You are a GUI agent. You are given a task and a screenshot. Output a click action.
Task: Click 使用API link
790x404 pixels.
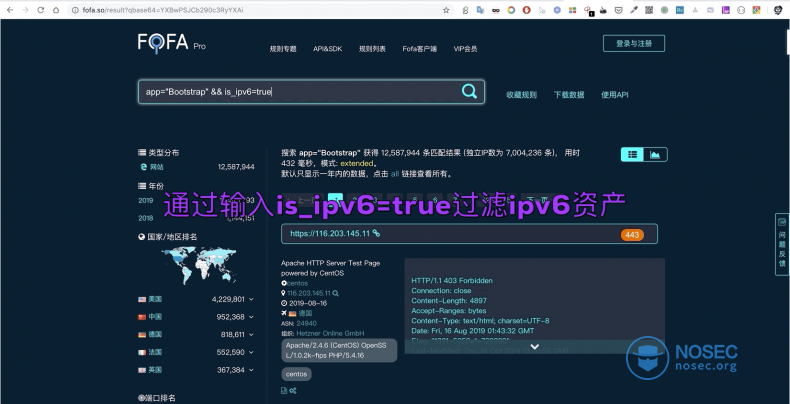[615, 95]
